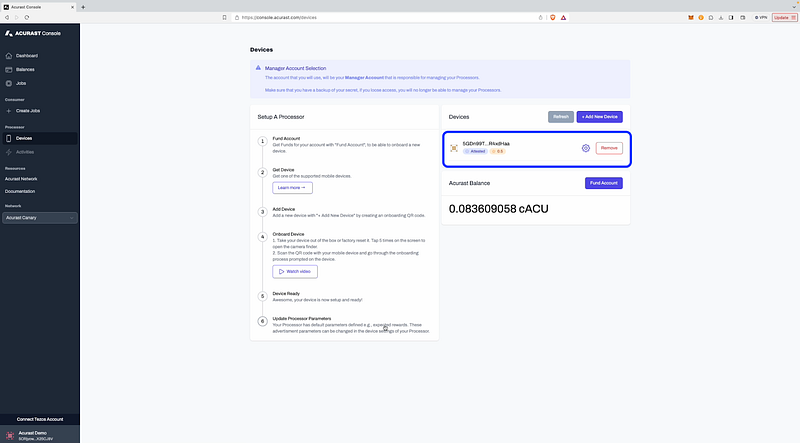Click the Remove device button
The height and width of the screenshot is (443, 800).
tap(608, 148)
